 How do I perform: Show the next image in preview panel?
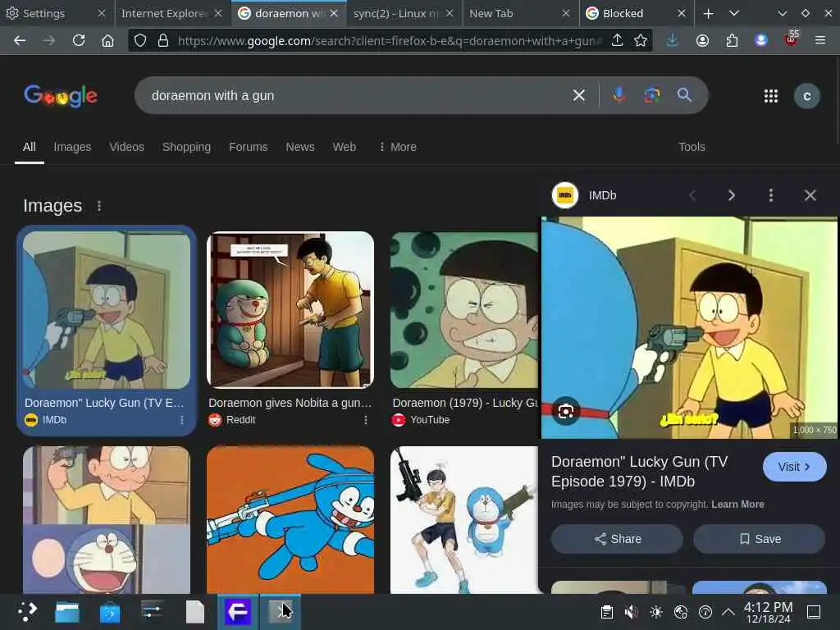click(731, 195)
